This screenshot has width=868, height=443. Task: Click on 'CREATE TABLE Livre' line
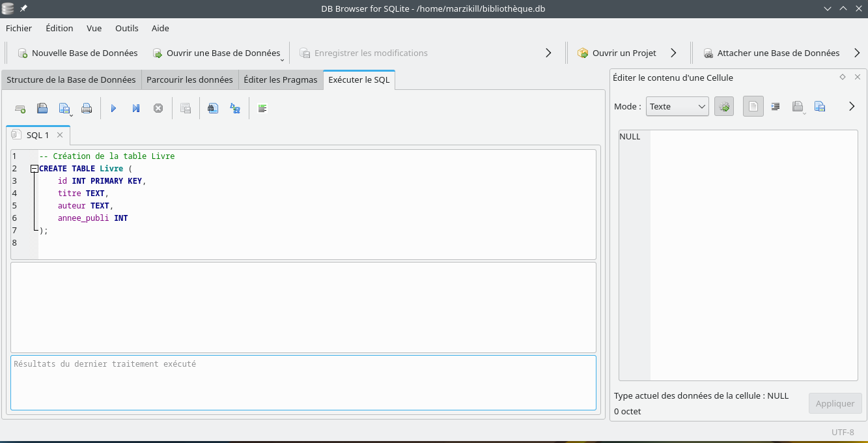85,169
